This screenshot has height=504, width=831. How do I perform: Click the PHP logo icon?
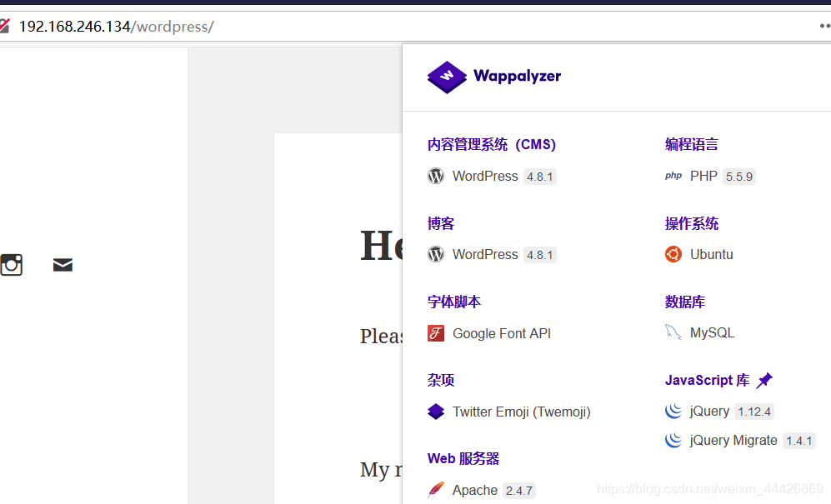(x=673, y=176)
